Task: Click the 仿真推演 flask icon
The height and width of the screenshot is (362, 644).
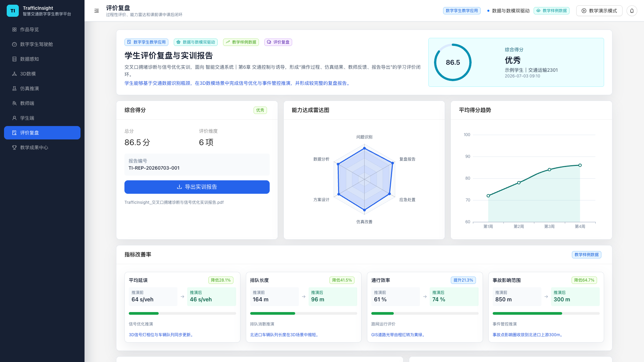Action: click(14, 88)
